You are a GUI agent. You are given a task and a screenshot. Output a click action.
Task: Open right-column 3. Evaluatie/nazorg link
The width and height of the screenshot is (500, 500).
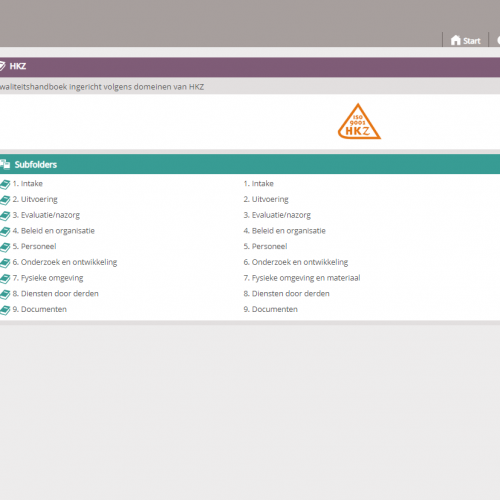click(x=277, y=215)
